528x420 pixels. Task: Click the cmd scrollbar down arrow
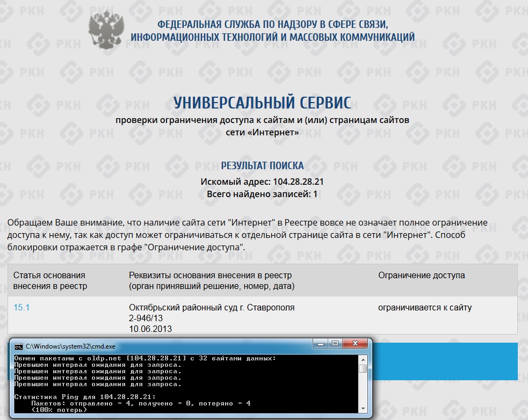363,409
